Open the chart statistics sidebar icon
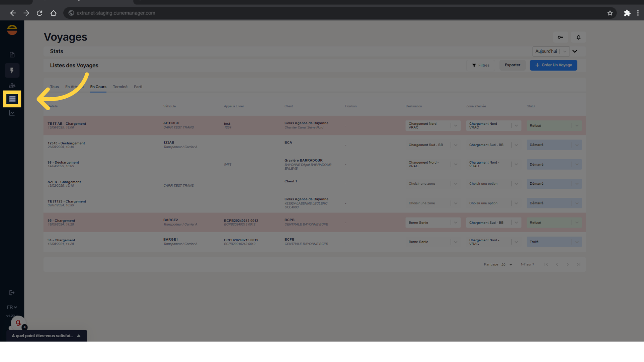The height and width of the screenshot is (362, 644). pyautogui.click(x=12, y=113)
